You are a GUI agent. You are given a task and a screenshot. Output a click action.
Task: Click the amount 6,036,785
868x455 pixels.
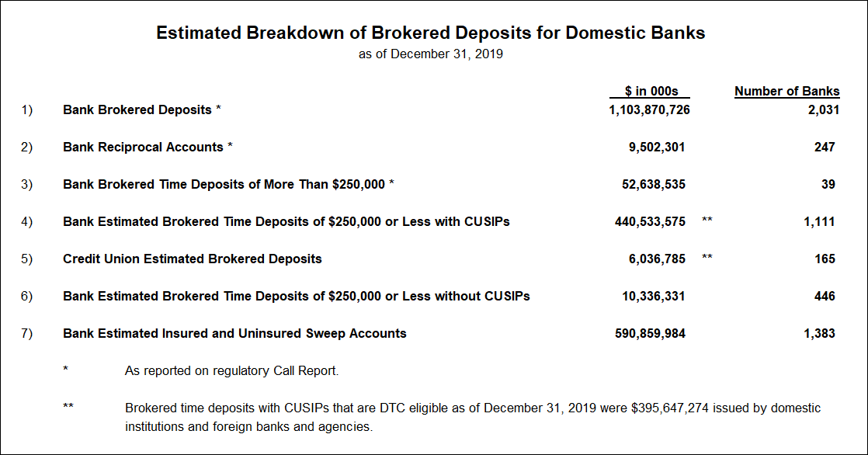(657, 259)
